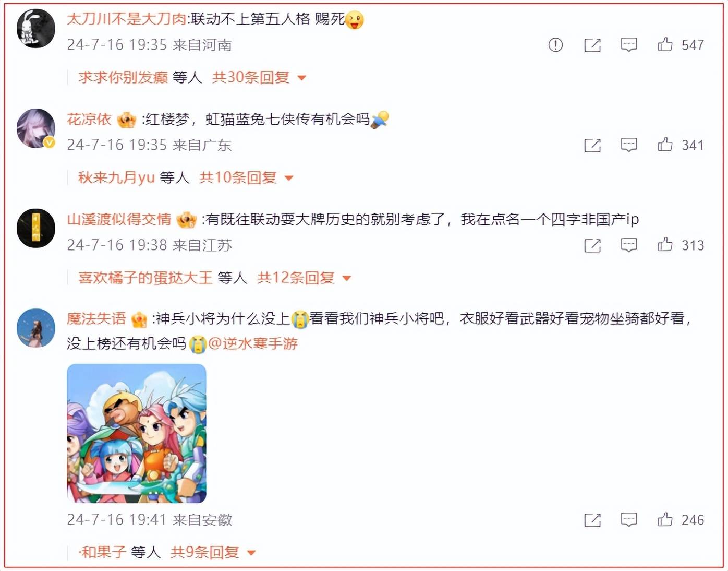Expand the 共10条回复 replies

(x=246, y=178)
